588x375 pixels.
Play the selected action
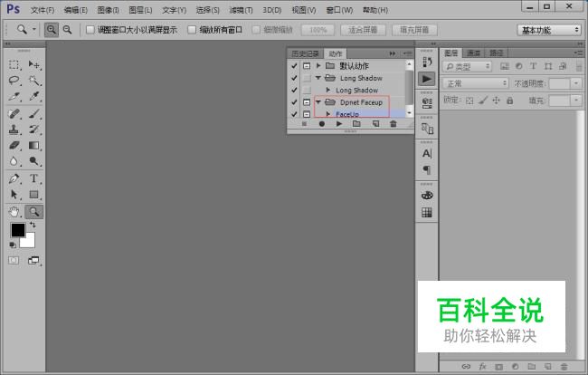pos(339,123)
